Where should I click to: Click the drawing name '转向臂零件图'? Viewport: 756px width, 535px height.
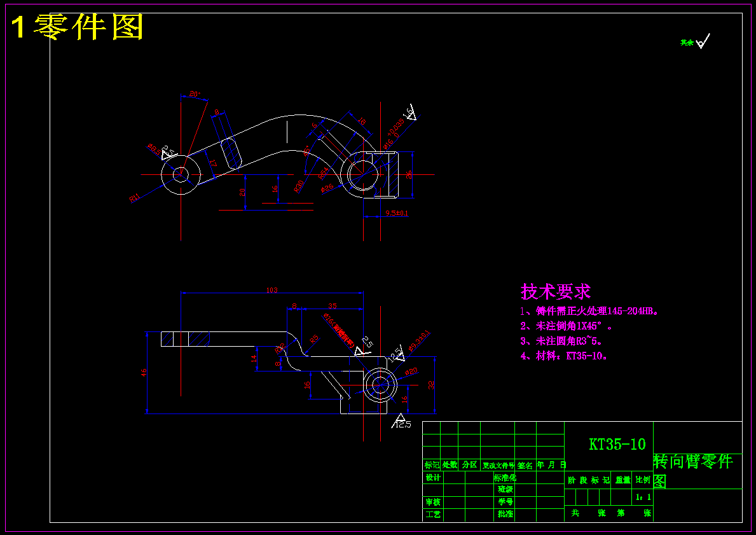693,471
